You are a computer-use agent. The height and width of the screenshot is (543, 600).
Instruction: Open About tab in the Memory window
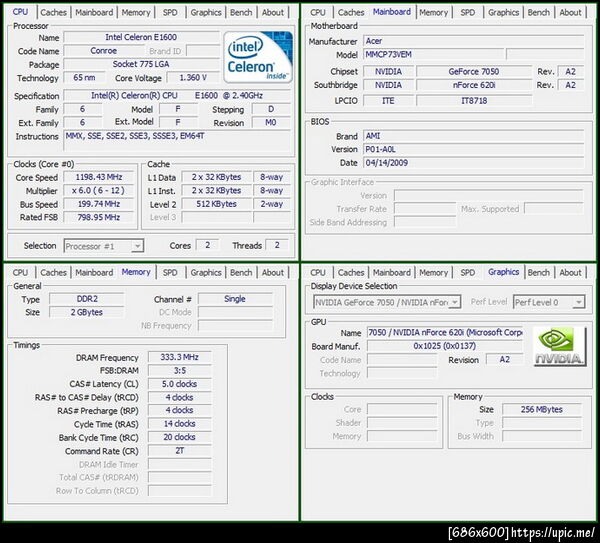pyautogui.click(x=273, y=272)
